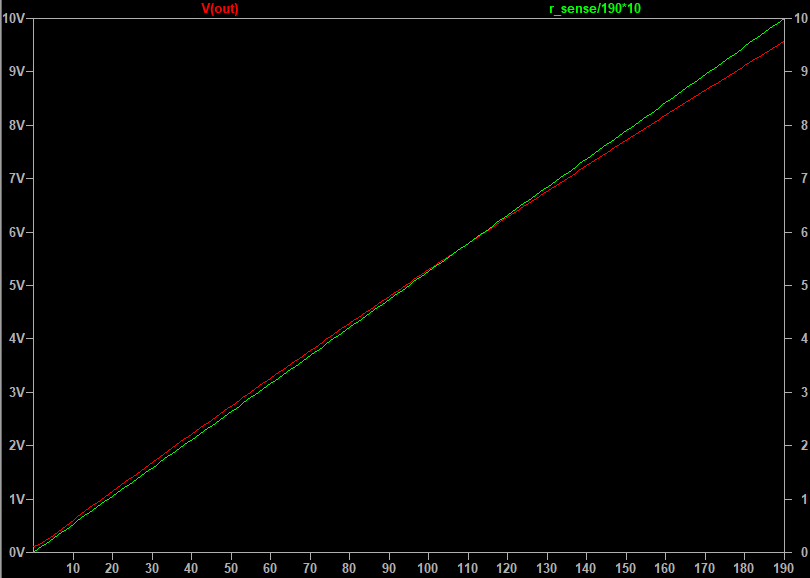The width and height of the screenshot is (810, 578).
Task: Click the 20 tick label on horizontal axis
Action: pyautogui.click(x=112, y=569)
